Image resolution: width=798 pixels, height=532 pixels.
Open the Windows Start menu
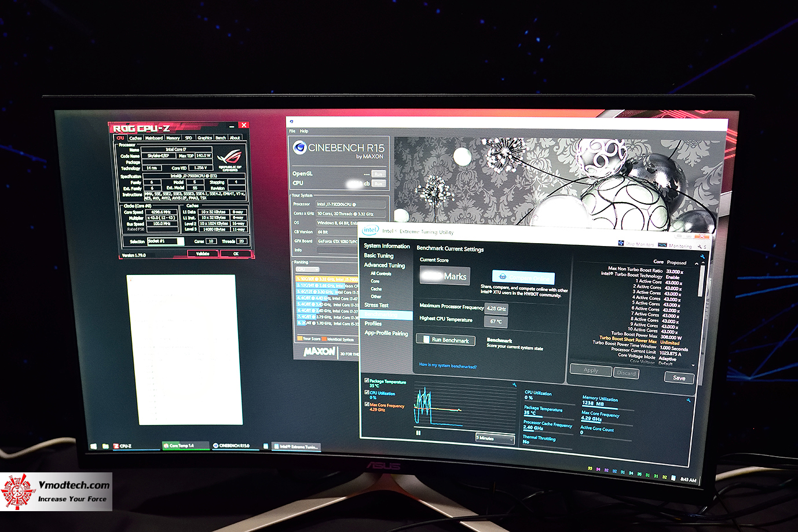(x=93, y=446)
